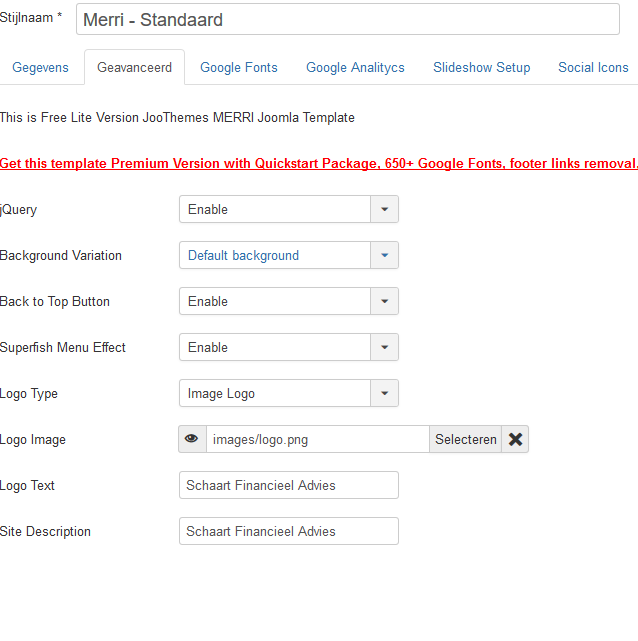The height and width of the screenshot is (641, 638).
Task: Expand Background Variation dropdown arrow
Action: click(384, 255)
